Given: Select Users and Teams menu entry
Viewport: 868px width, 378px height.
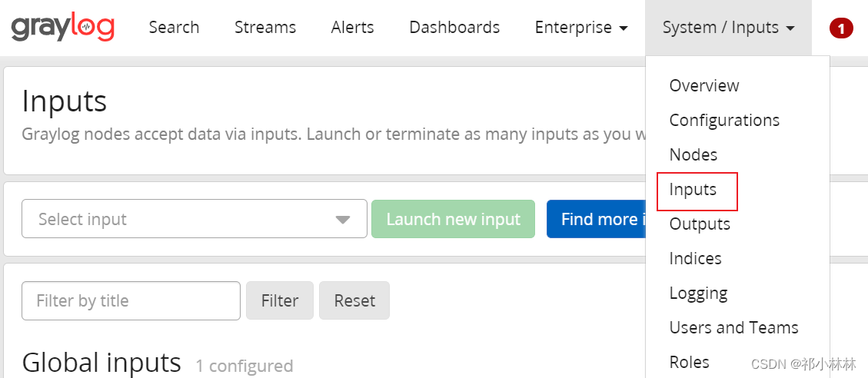Looking at the screenshot, I should pos(734,327).
